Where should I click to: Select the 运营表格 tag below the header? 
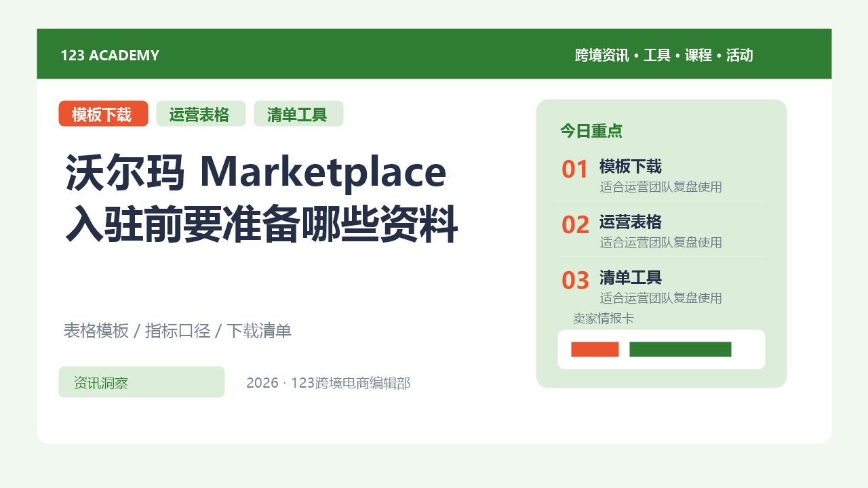tap(201, 114)
